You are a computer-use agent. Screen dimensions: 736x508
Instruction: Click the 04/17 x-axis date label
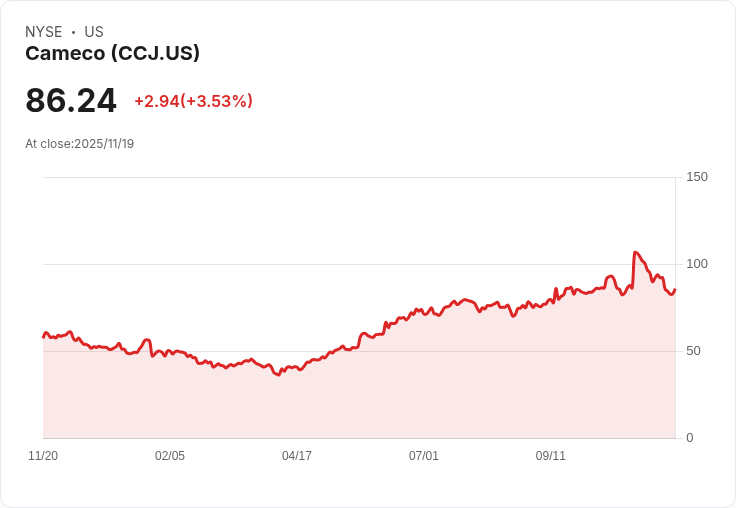tap(297, 456)
